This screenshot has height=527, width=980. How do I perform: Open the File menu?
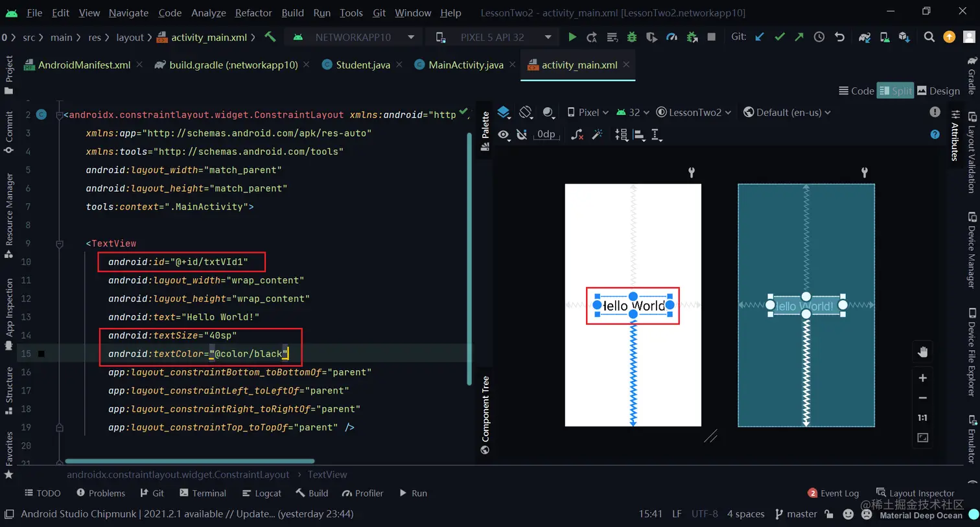(34, 13)
